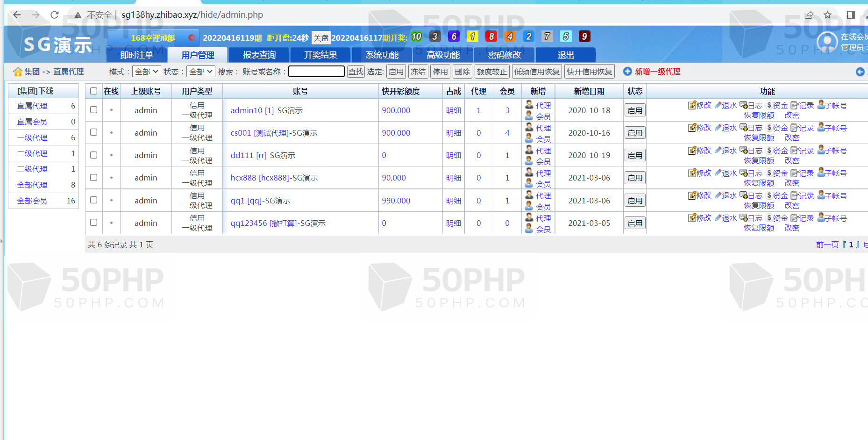Check the box for qq123456 row
868x440 pixels.
tap(94, 223)
